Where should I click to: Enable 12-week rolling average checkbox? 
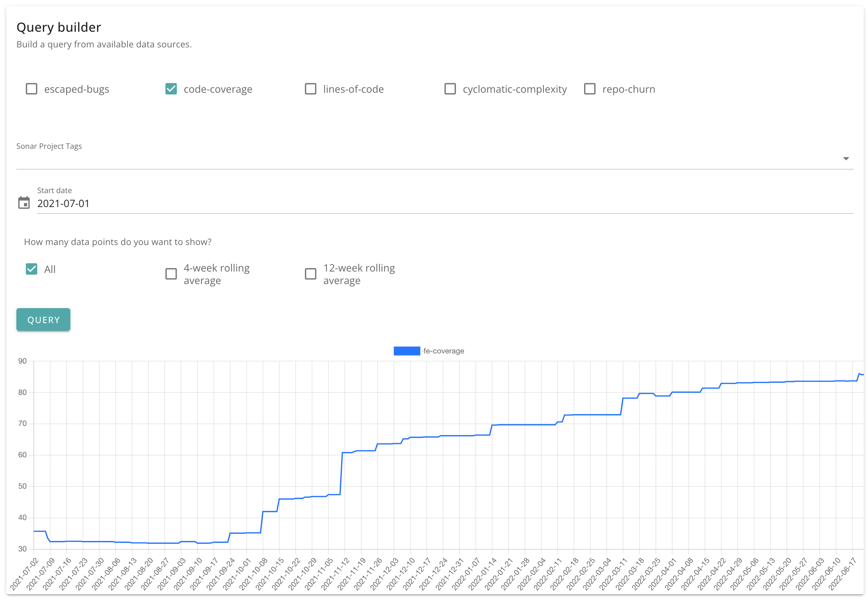tap(310, 274)
